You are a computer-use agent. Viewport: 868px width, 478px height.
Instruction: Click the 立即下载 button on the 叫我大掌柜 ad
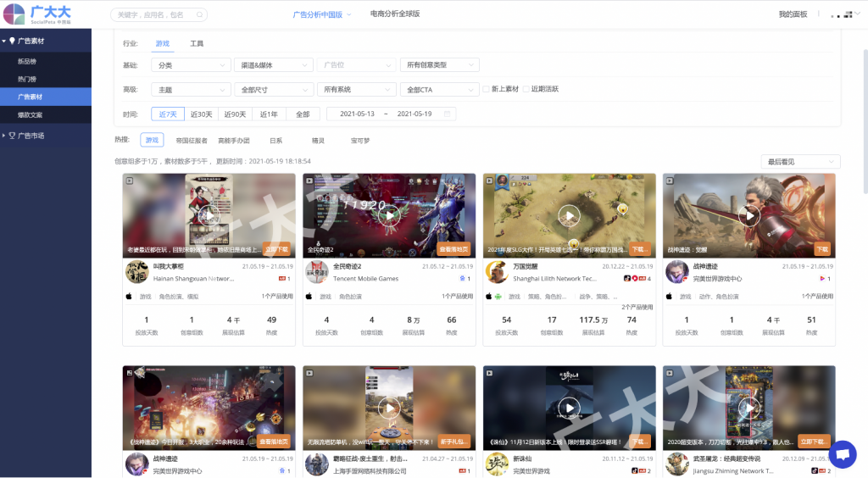pos(277,249)
